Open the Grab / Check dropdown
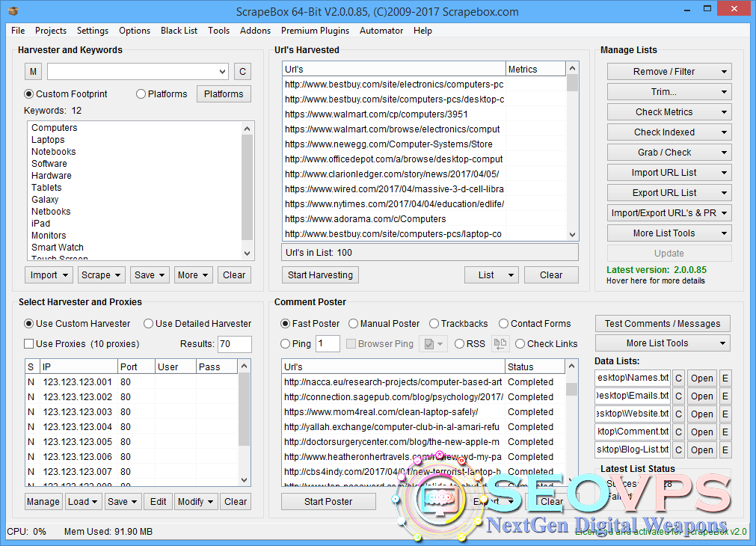Image resolution: width=756 pixels, height=546 pixels. [x=669, y=153]
